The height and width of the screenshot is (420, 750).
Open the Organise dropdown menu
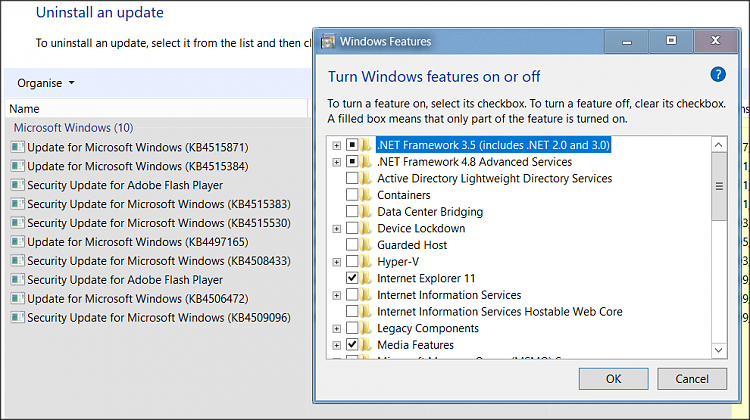[46, 83]
